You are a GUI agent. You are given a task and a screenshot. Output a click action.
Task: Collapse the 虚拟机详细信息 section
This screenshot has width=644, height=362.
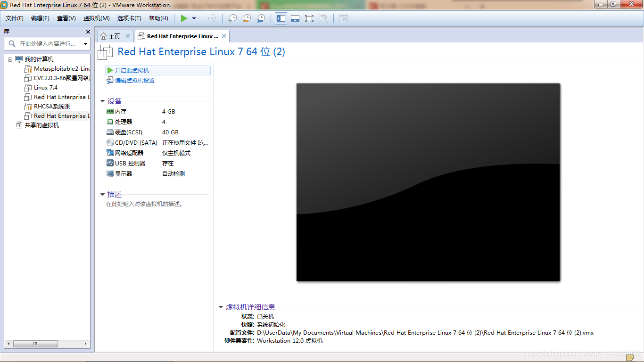221,307
